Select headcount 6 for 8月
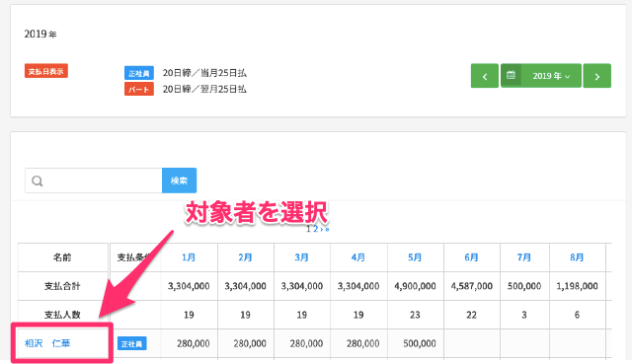 pos(577,315)
